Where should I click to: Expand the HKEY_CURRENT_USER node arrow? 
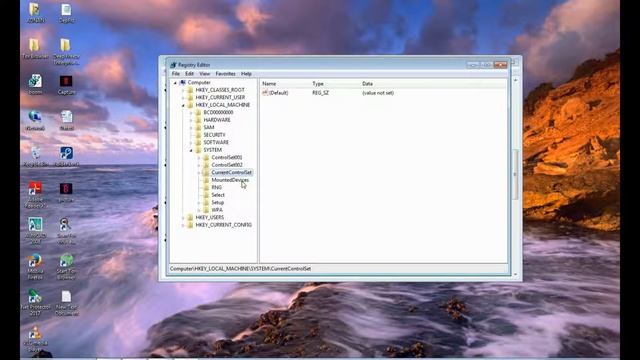[x=183, y=98]
